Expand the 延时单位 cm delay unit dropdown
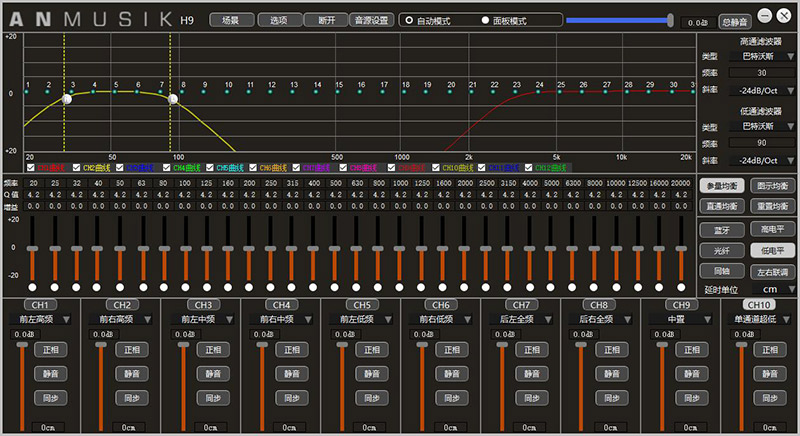This screenshot has width=800, height=436. click(773, 289)
